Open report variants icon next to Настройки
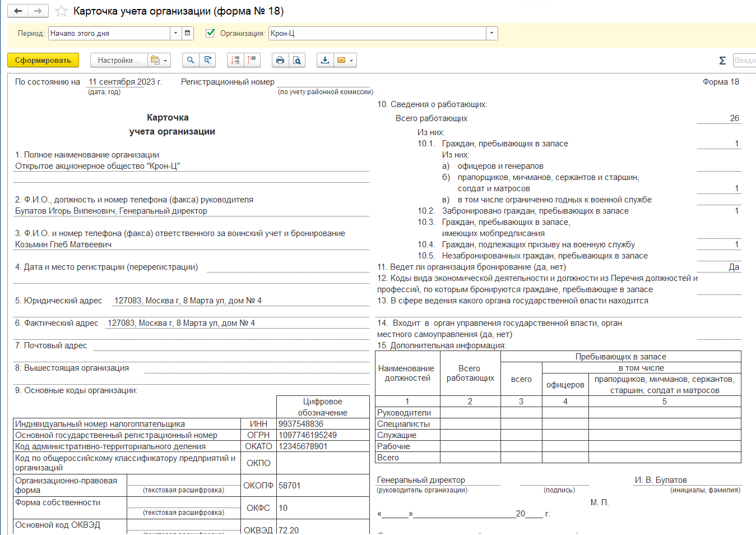This screenshot has height=535, width=756. 159,60
